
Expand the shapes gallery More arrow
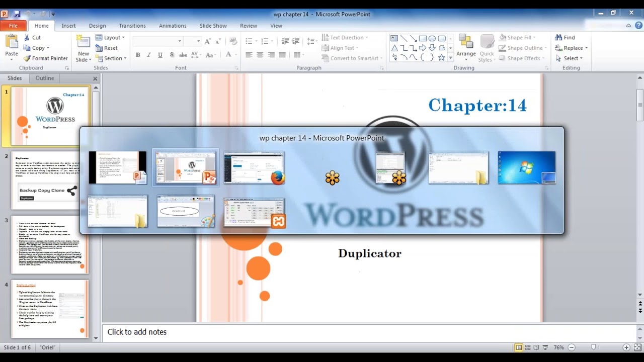click(x=450, y=57)
